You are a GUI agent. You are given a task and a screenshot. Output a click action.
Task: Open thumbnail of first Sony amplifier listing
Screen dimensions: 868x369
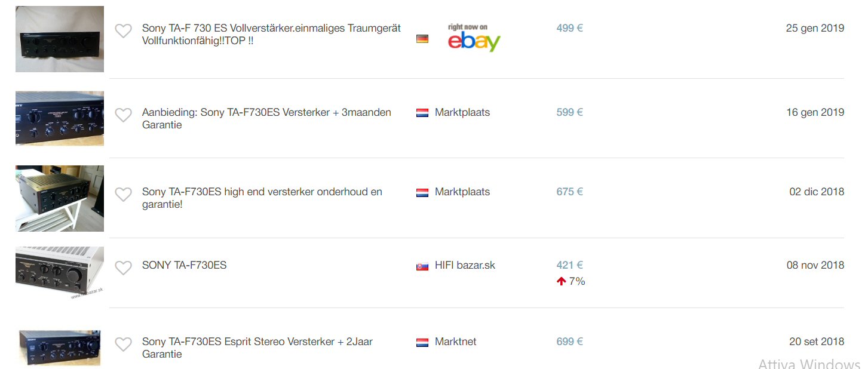point(60,39)
